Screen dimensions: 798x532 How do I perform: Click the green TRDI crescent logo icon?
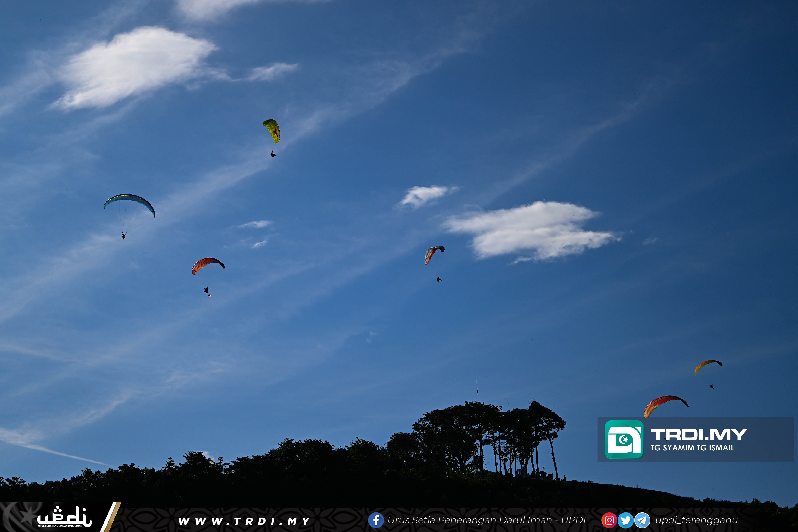click(624, 439)
